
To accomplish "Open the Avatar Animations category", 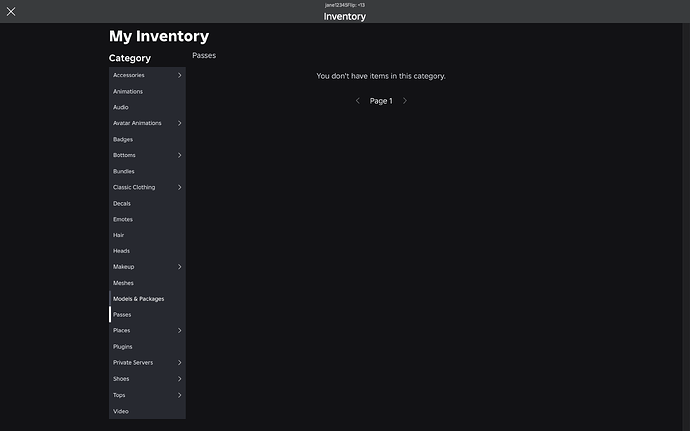I will click(147, 123).
